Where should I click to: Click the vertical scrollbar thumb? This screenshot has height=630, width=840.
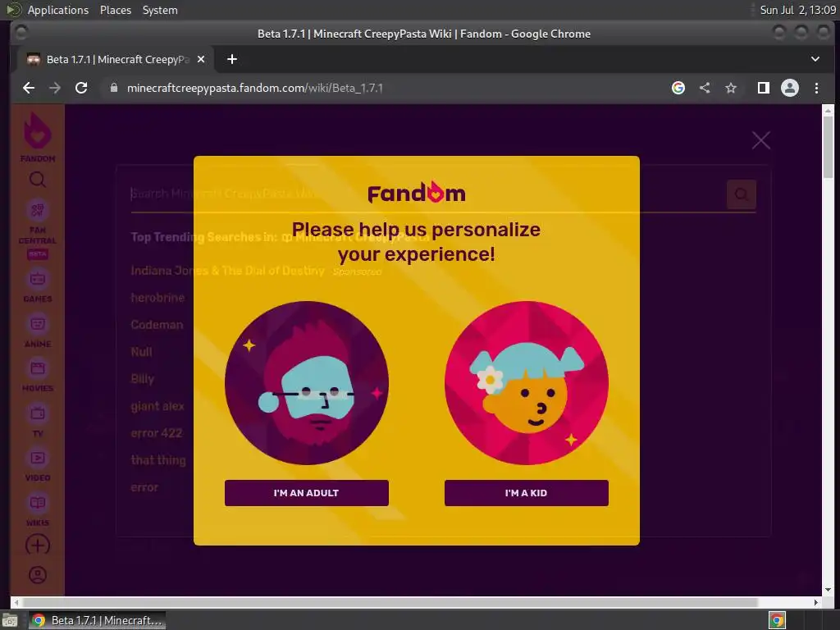[829, 146]
